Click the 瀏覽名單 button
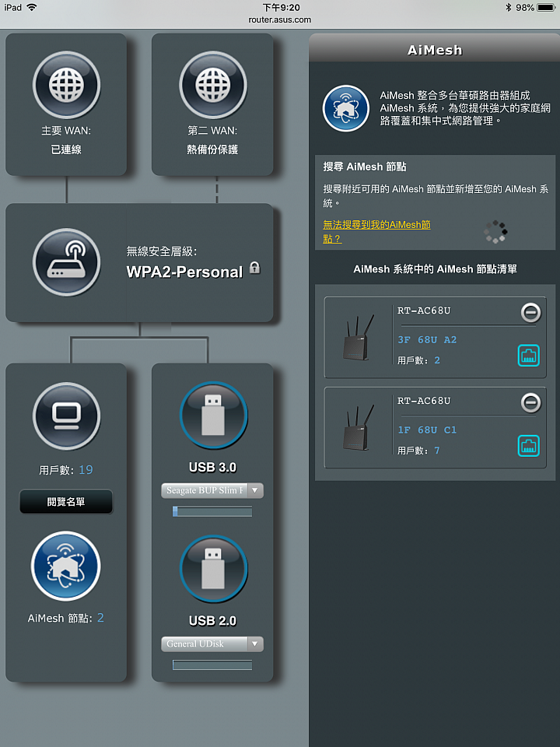560x747 pixels. click(x=66, y=502)
